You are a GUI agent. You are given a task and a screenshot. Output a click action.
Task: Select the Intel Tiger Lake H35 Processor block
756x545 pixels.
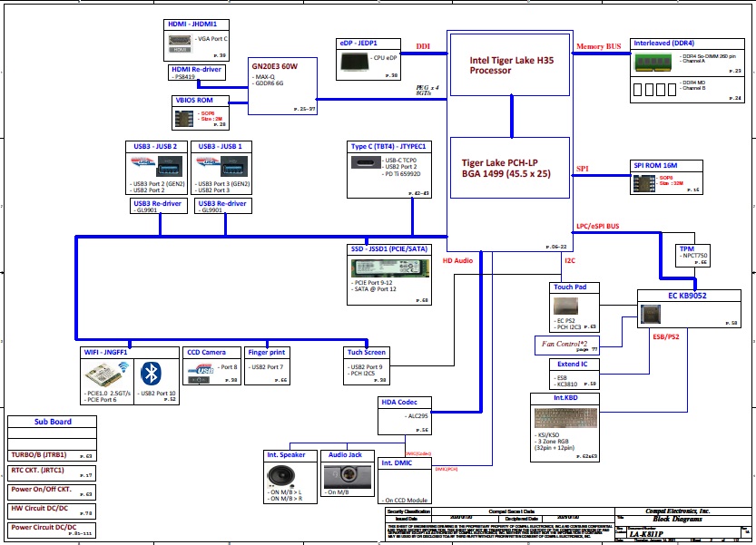(x=510, y=64)
